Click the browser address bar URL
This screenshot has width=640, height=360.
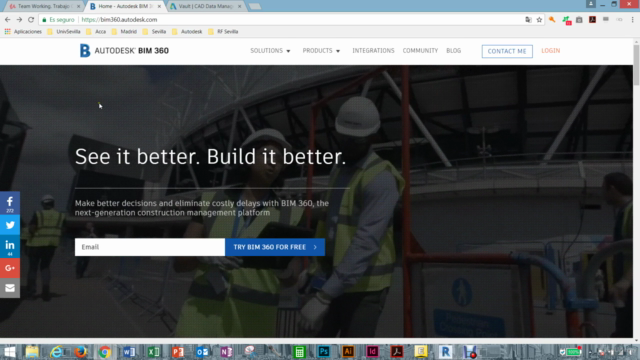pyautogui.click(x=119, y=20)
